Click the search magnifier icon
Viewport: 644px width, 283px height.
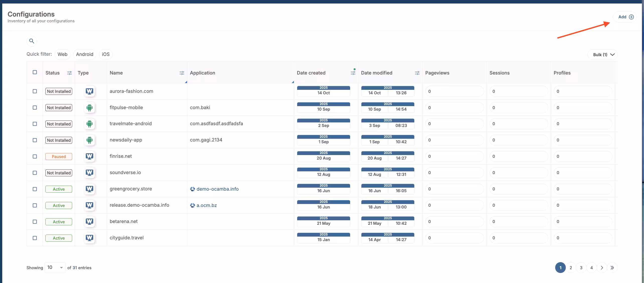[32, 41]
